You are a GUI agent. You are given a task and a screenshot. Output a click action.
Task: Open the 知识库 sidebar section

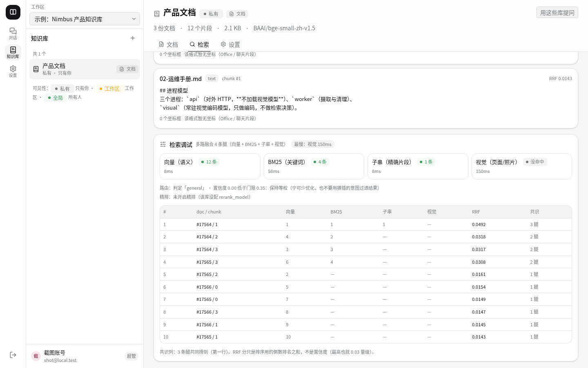[x=13, y=52]
